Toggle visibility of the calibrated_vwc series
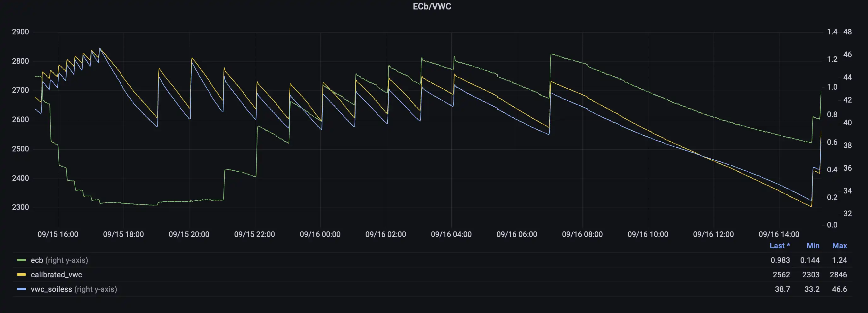Screen dimensions: 868x313 click(x=56, y=275)
